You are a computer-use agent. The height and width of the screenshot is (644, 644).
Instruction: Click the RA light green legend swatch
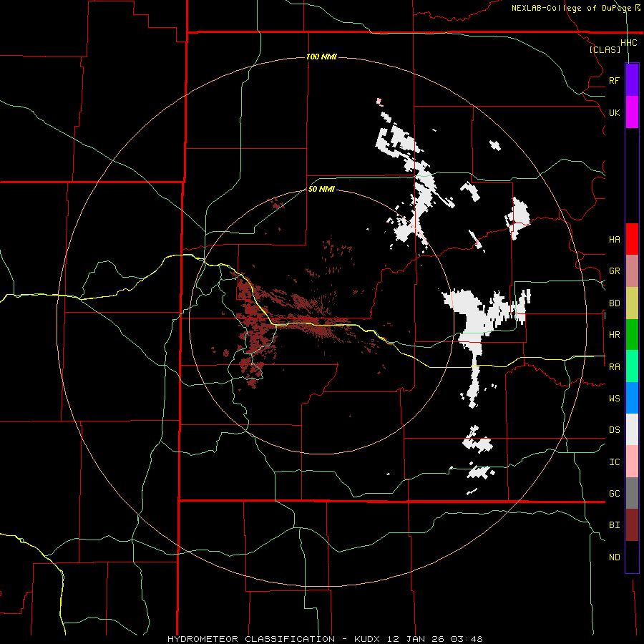point(632,366)
